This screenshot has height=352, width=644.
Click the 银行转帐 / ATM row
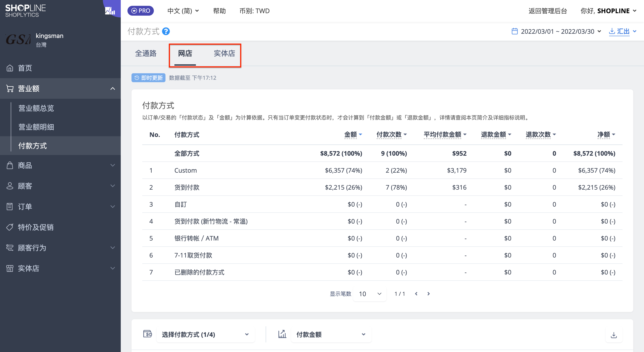tap(382, 238)
